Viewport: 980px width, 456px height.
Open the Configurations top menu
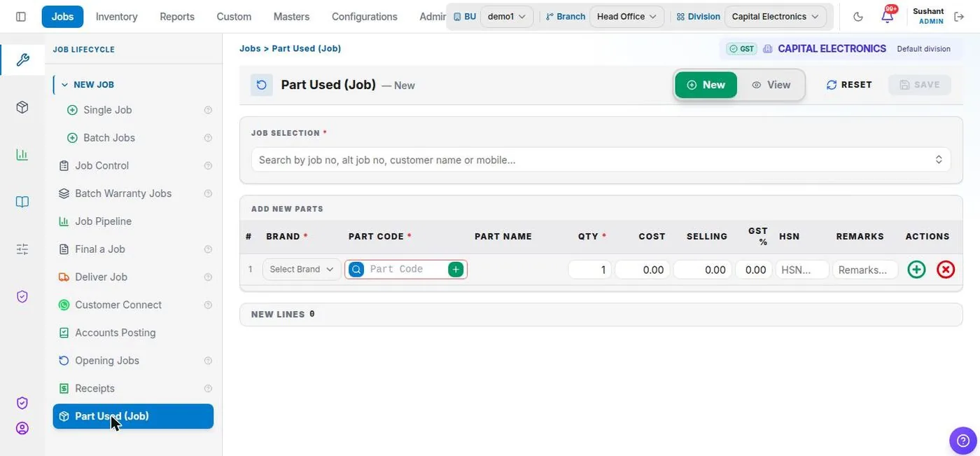(365, 16)
